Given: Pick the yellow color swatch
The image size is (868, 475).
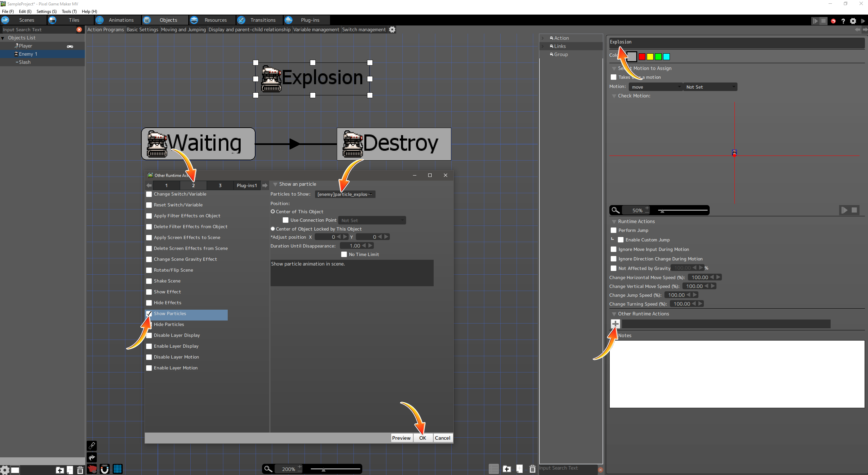Looking at the screenshot, I should [x=650, y=57].
